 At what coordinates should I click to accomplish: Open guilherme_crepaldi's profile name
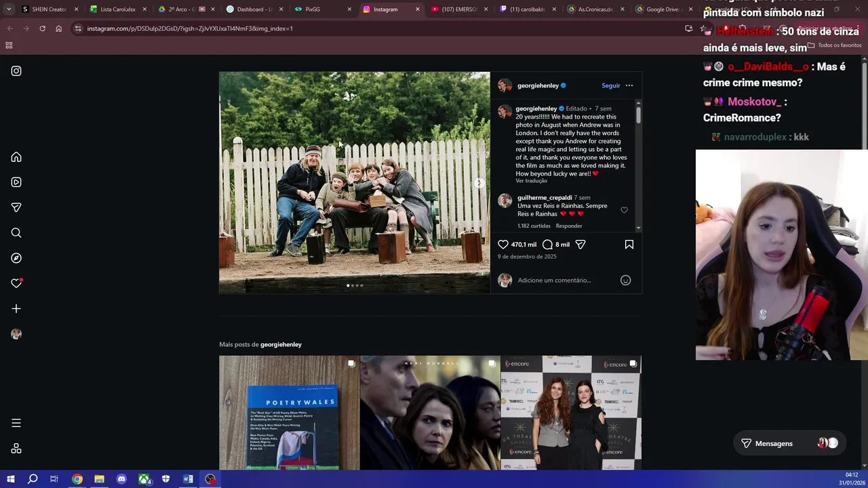click(x=545, y=198)
